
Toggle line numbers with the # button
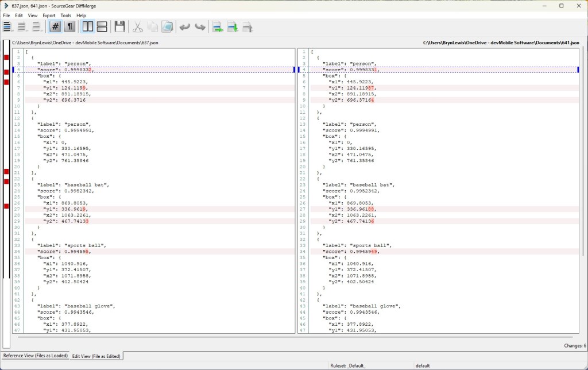[55, 26]
